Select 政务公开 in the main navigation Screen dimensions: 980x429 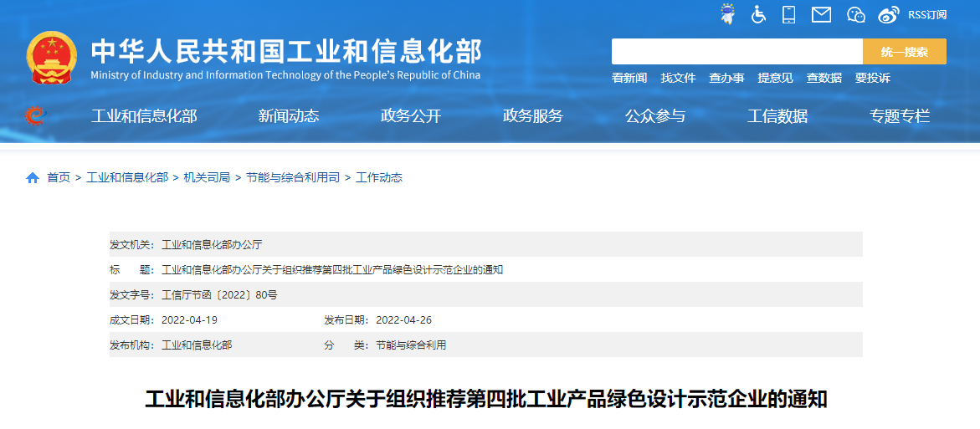coord(411,116)
